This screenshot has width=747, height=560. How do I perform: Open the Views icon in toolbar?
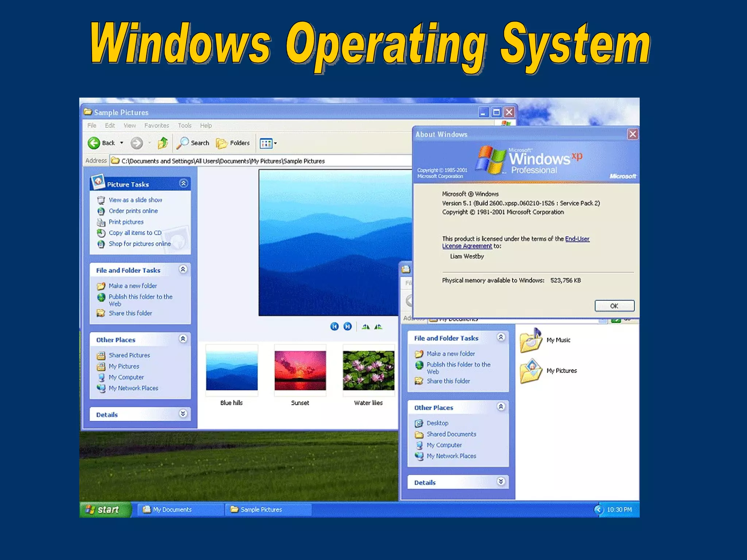click(x=266, y=143)
